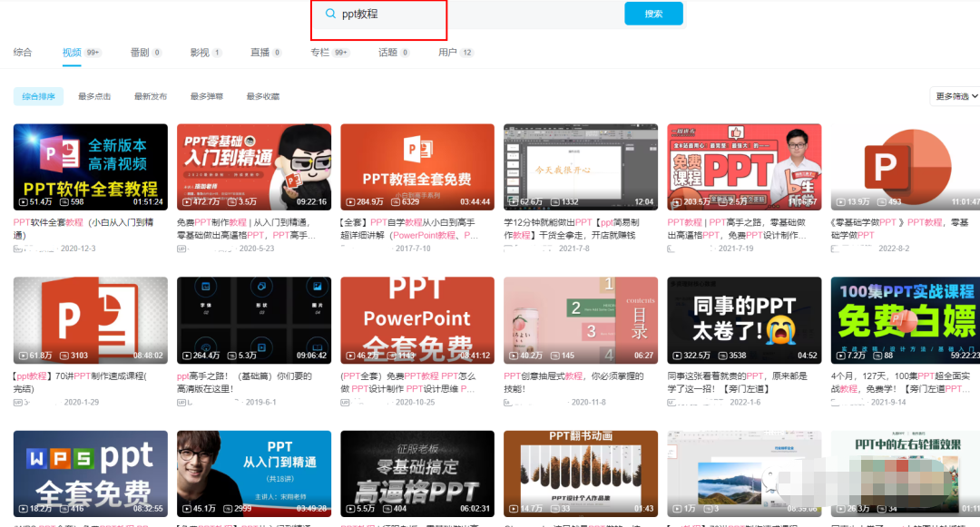This screenshot has width=980, height=527.
Task: Open the pink 目录 contents thumbnail
Action: click(581, 320)
